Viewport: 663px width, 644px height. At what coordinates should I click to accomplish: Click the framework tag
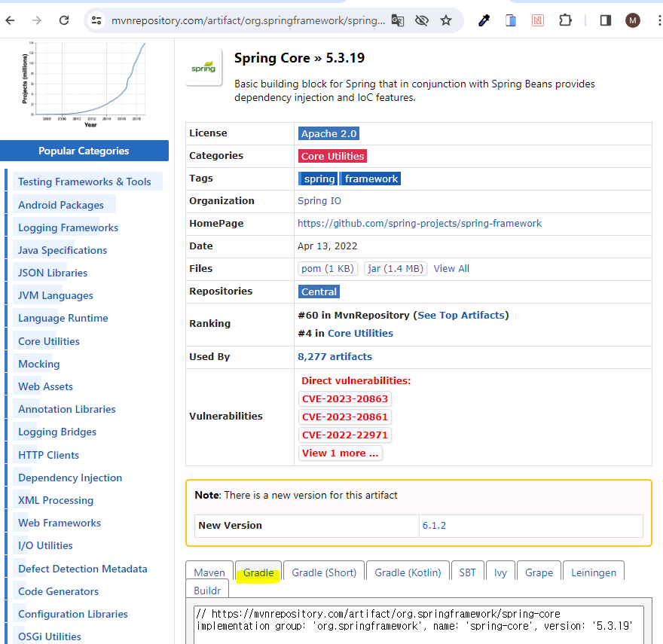tap(371, 179)
